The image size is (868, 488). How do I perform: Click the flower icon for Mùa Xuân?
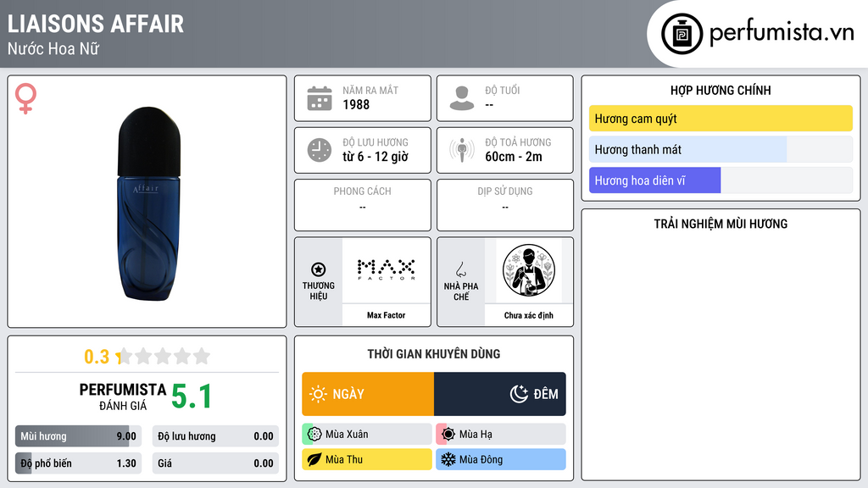pos(314,434)
